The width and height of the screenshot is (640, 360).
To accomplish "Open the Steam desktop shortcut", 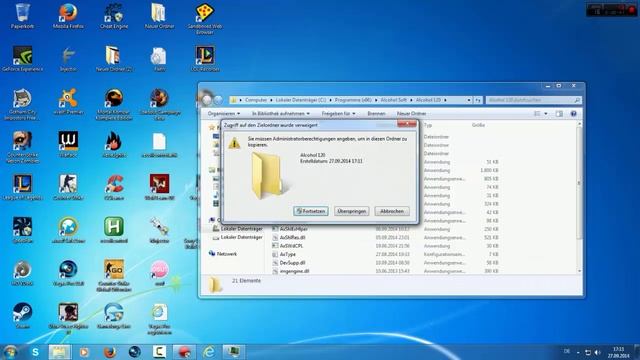I will click(22, 316).
